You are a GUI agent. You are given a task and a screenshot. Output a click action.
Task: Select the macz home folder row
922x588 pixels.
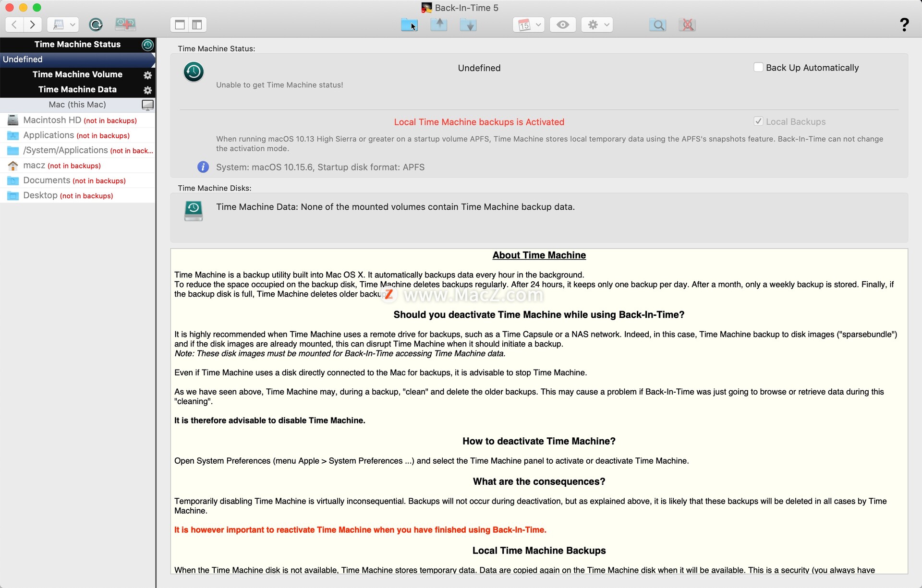pyautogui.click(x=77, y=165)
